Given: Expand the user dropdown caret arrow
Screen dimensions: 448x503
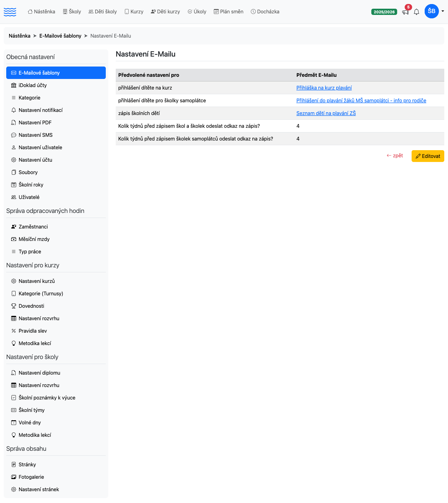Looking at the screenshot, I should (443, 11).
